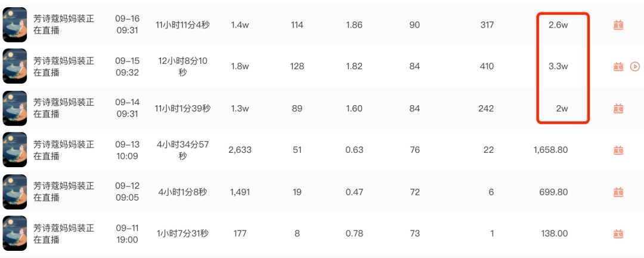
Task: Open live icon for 09-15 stream
Action: pos(618,67)
